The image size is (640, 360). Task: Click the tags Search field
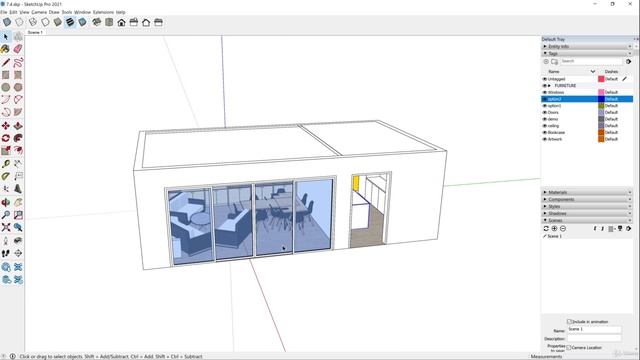(591, 61)
